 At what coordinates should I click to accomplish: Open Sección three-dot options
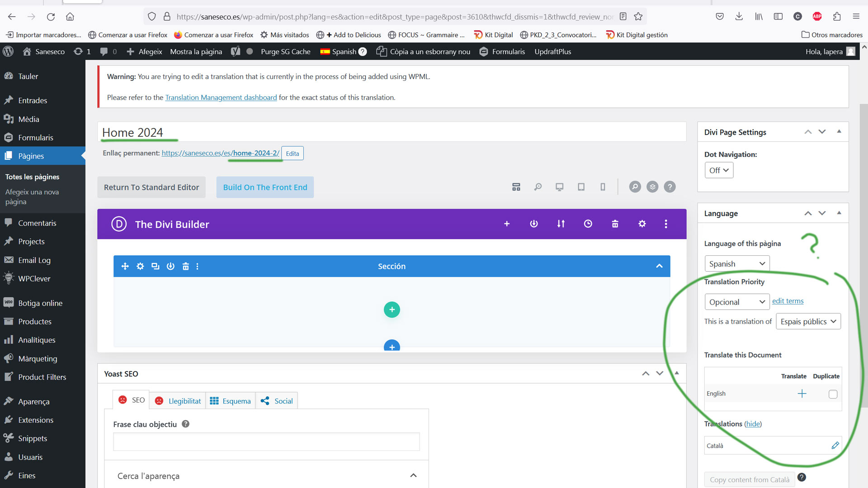pos(197,266)
